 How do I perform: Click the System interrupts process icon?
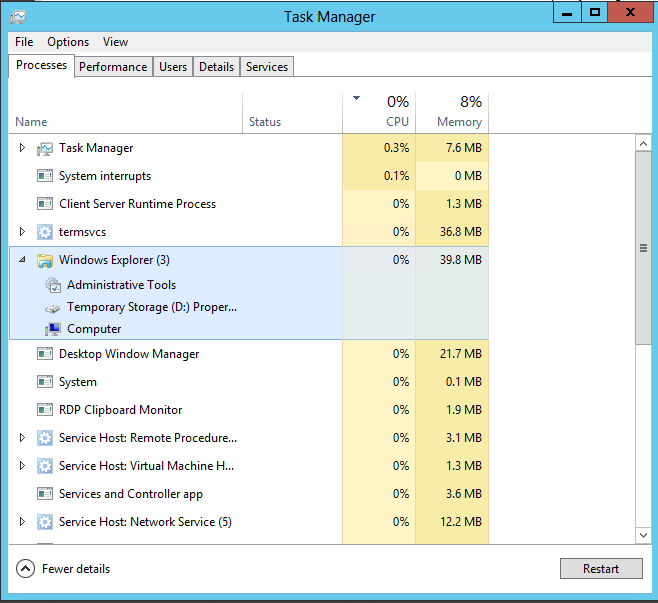point(44,176)
